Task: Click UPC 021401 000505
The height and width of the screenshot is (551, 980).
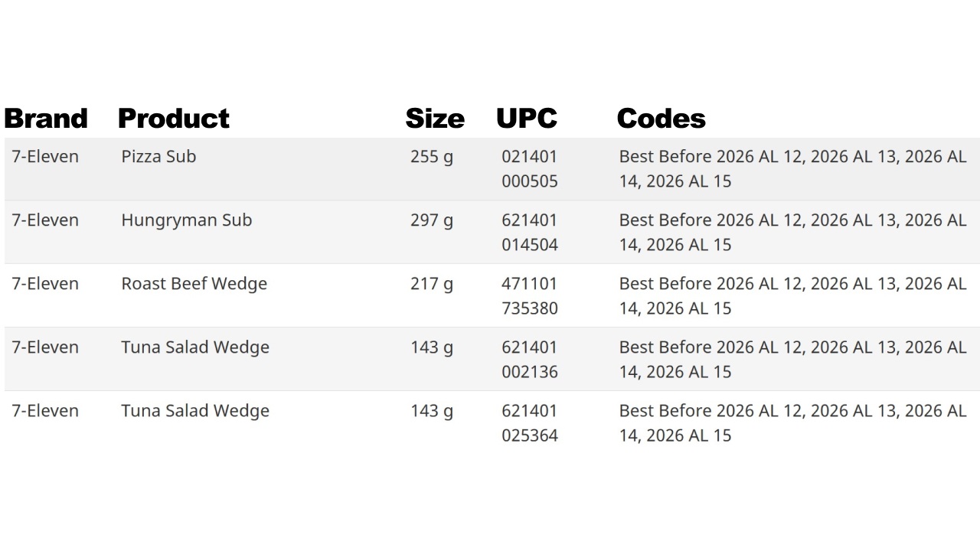Action: click(530, 168)
